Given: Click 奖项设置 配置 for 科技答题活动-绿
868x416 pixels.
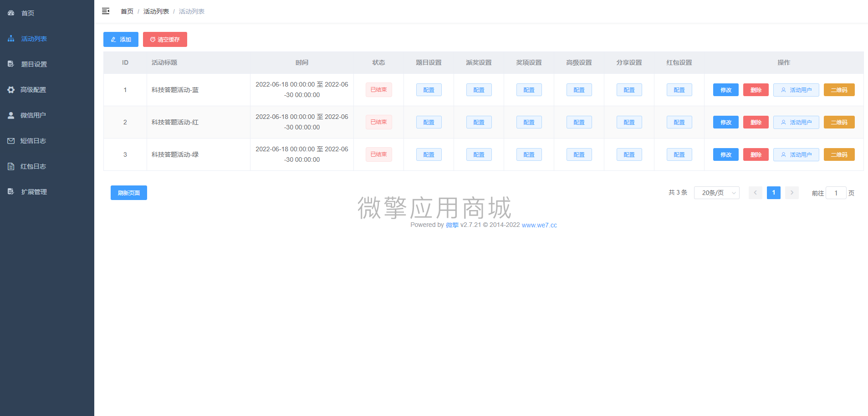Looking at the screenshot, I should 529,154.
